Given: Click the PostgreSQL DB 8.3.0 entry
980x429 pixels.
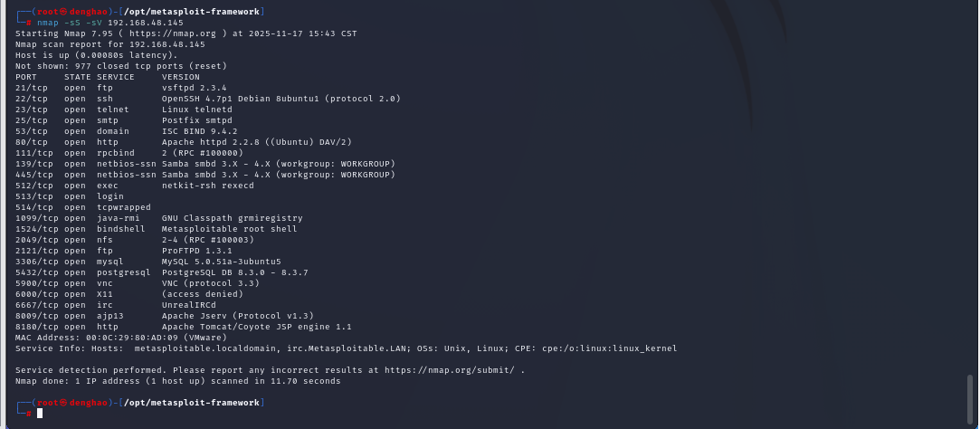Looking at the screenshot, I should point(234,272).
